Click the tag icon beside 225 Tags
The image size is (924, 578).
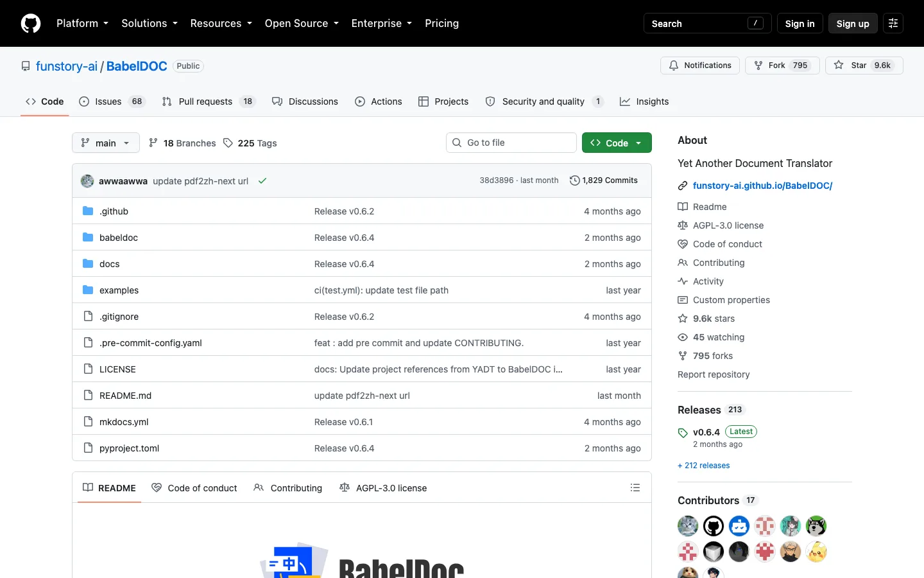click(x=228, y=143)
